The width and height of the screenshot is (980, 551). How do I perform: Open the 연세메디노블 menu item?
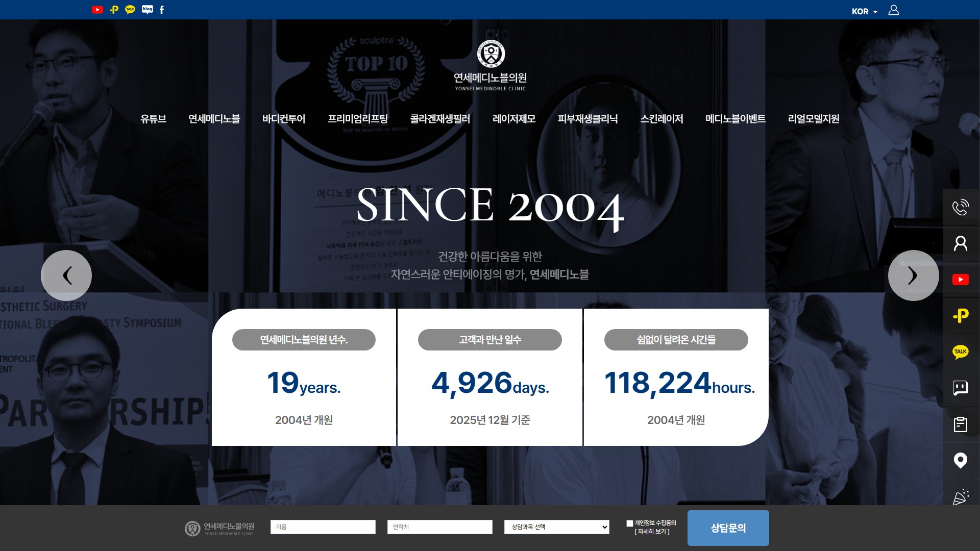[214, 119]
